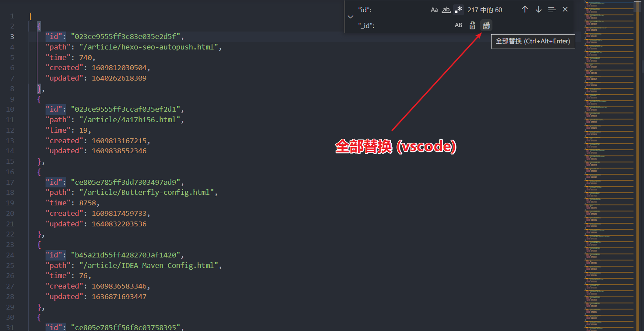Toggle Match Case (Aa) option
Viewport: 644px width, 331px height.
(434, 10)
